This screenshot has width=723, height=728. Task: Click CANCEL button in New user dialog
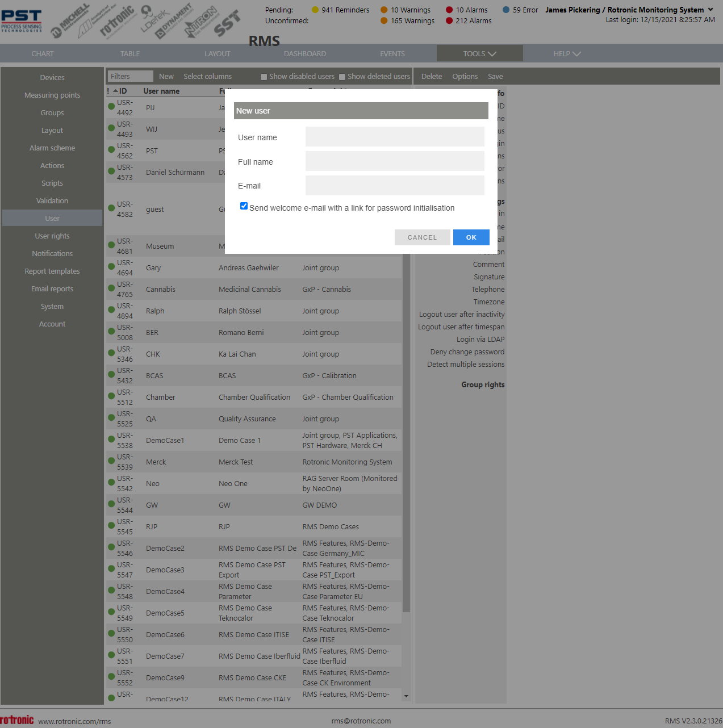(423, 237)
